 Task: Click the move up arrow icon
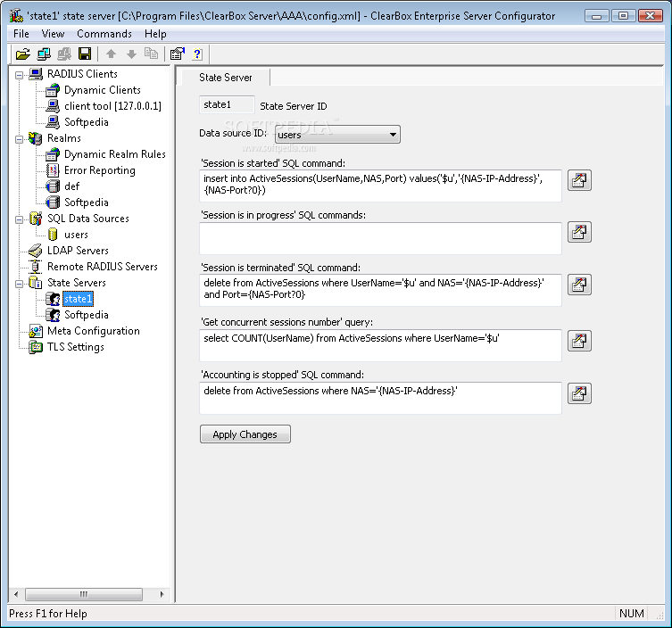(111, 54)
